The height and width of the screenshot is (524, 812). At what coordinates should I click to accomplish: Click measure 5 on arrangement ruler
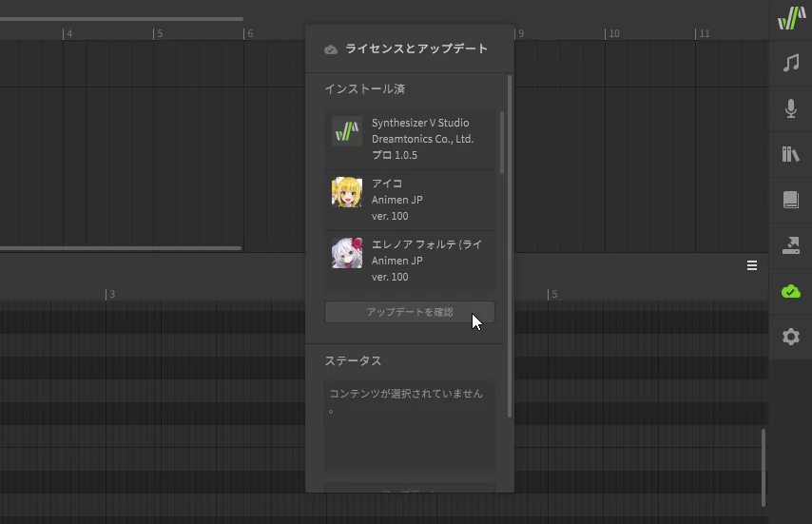click(160, 33)
